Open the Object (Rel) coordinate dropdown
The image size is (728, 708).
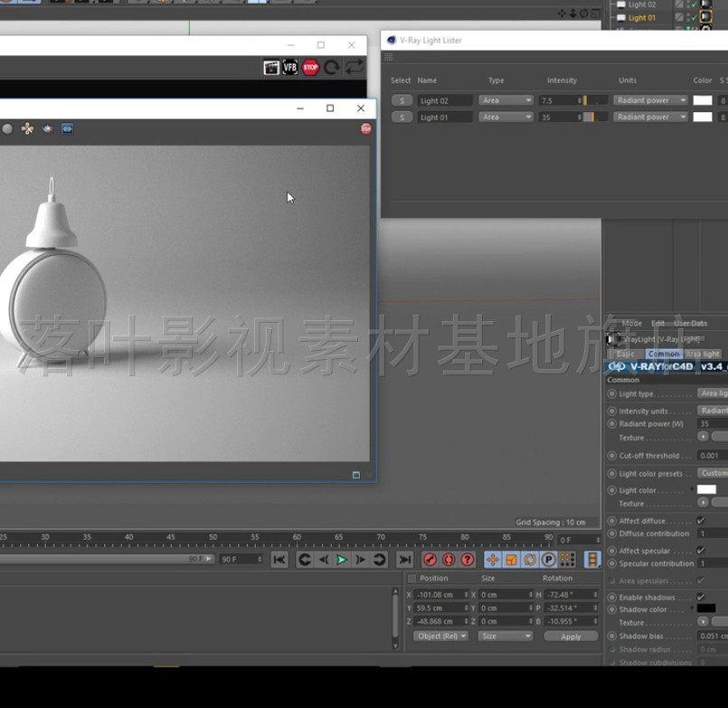tap(440, 636)
